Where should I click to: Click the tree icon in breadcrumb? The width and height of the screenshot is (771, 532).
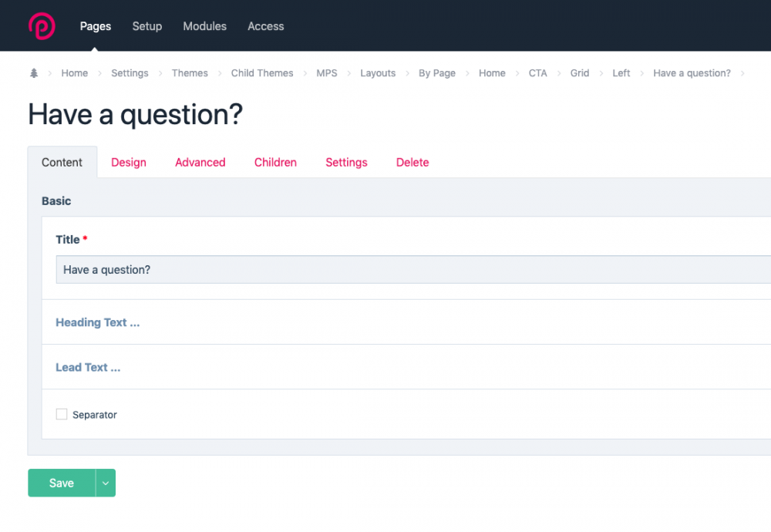click(33, 73)
